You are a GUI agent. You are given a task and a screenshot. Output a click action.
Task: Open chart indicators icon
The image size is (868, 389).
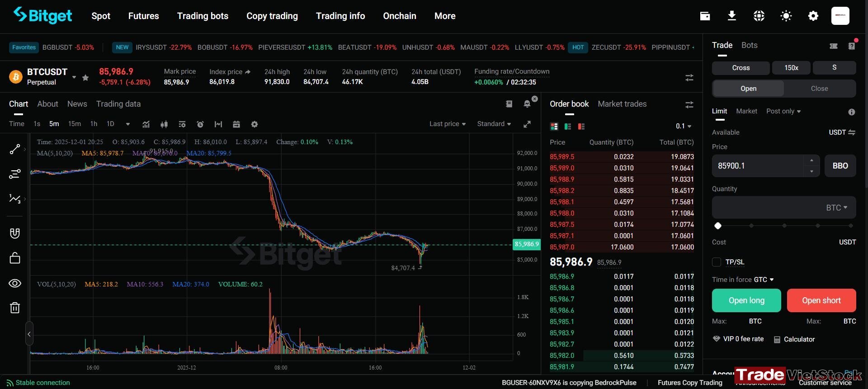[x=146, y=124]
